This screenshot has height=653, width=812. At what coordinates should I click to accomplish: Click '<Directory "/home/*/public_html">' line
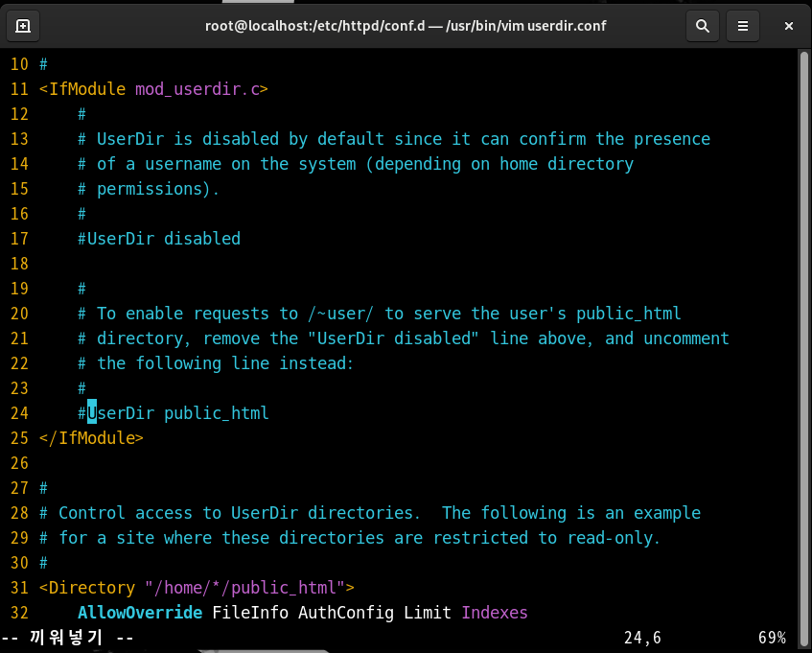click(x=197, y=588)
